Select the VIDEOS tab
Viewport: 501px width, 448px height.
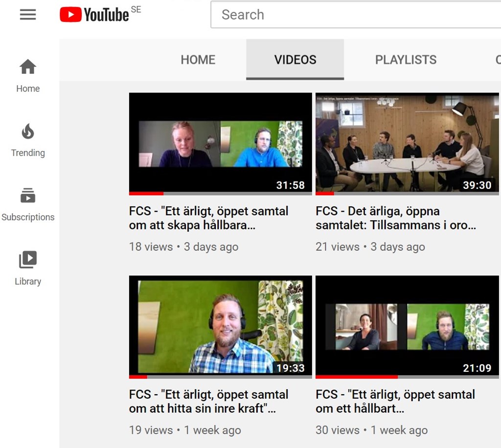(x=295, y=60)
